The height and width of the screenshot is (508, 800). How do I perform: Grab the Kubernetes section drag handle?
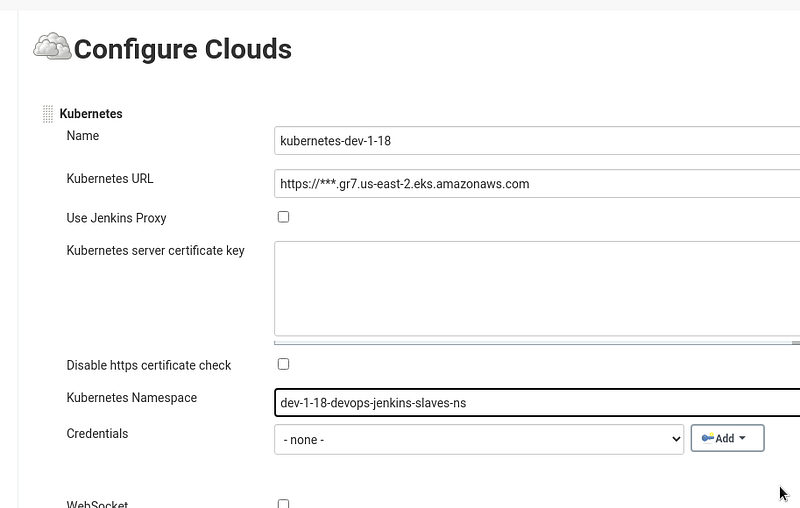tap(48, 114)
